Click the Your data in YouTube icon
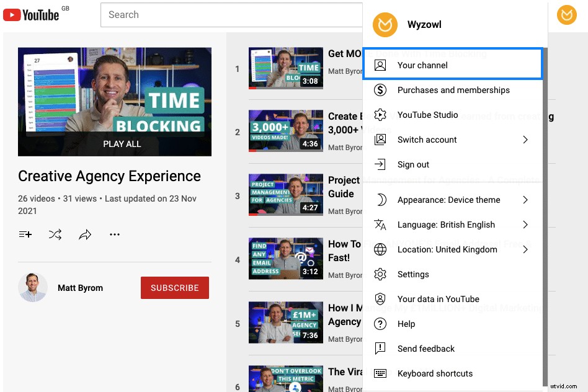 click(380, 299)
